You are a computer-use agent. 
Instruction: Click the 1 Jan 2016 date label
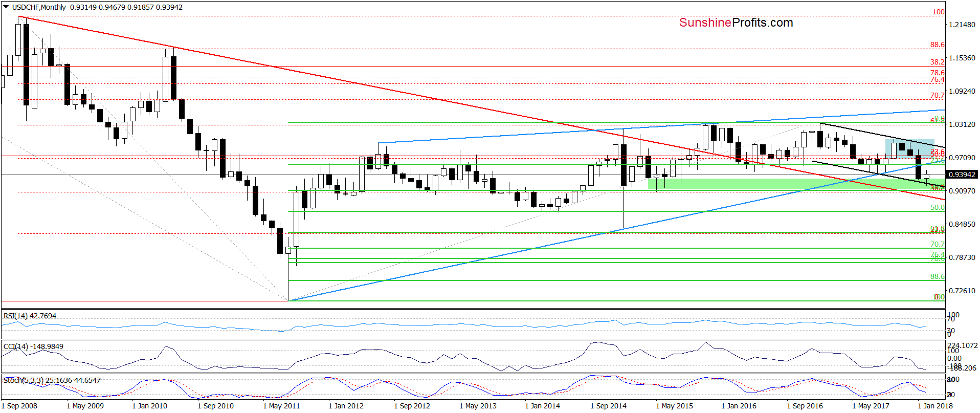click(x=739, y=406)
